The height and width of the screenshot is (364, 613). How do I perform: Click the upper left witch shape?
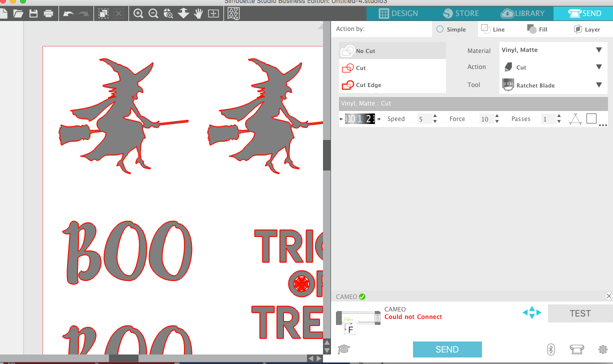point(123,115)
